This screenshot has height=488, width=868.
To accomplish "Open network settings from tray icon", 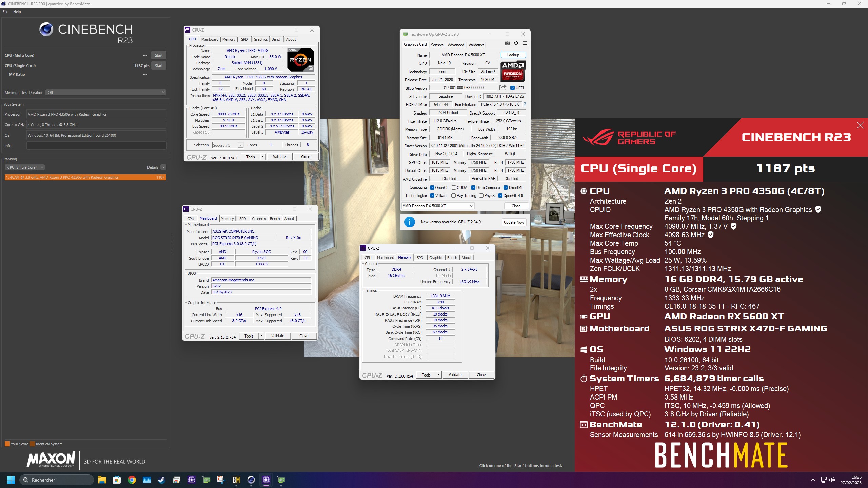I will coord(824,480).
